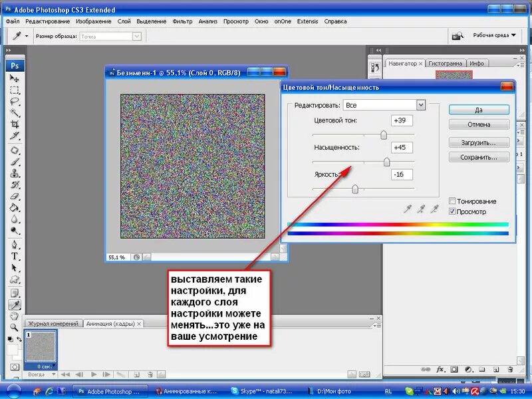Select the Crop tool
This screenshot has width=532, height=399.
[x=14, y=124]
